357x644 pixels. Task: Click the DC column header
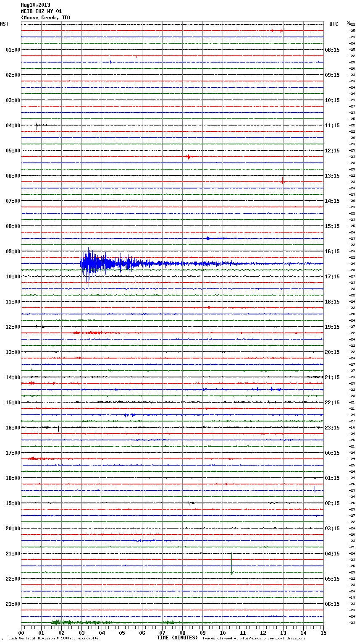click(349, 23)
